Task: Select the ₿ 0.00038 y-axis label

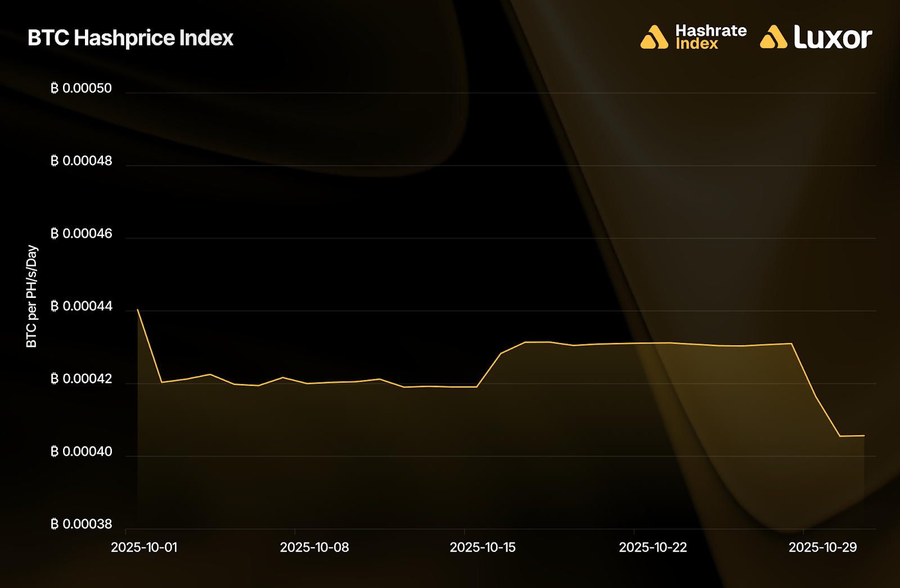Action: 82,524
